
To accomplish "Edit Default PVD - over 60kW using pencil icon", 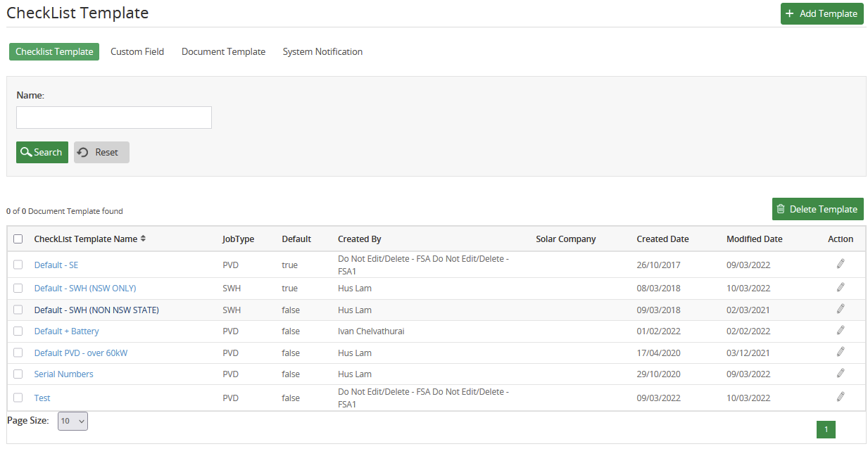I will point(840,352).
